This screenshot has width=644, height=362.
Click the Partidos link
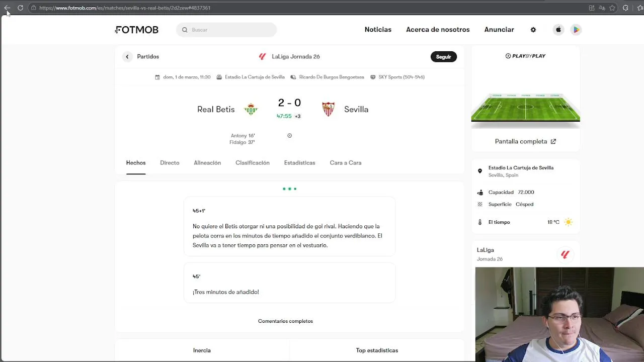148,56
